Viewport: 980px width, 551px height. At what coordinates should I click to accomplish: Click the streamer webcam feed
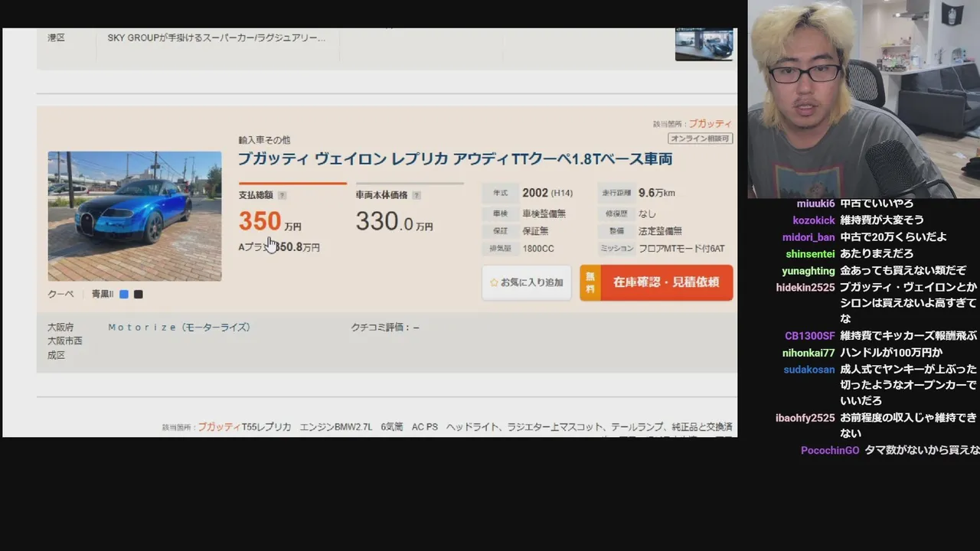864,99
